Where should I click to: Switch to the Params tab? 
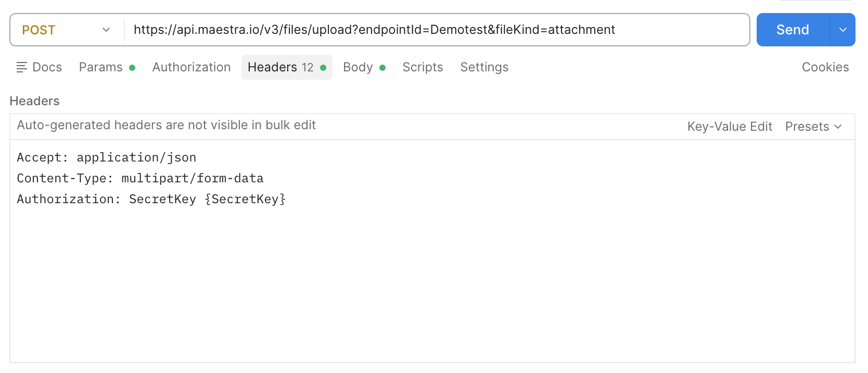tap(107, 67)
